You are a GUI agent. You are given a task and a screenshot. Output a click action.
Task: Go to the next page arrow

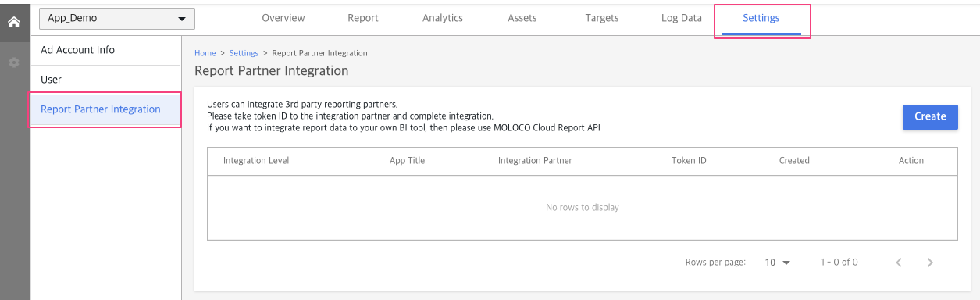pos(930,262)
